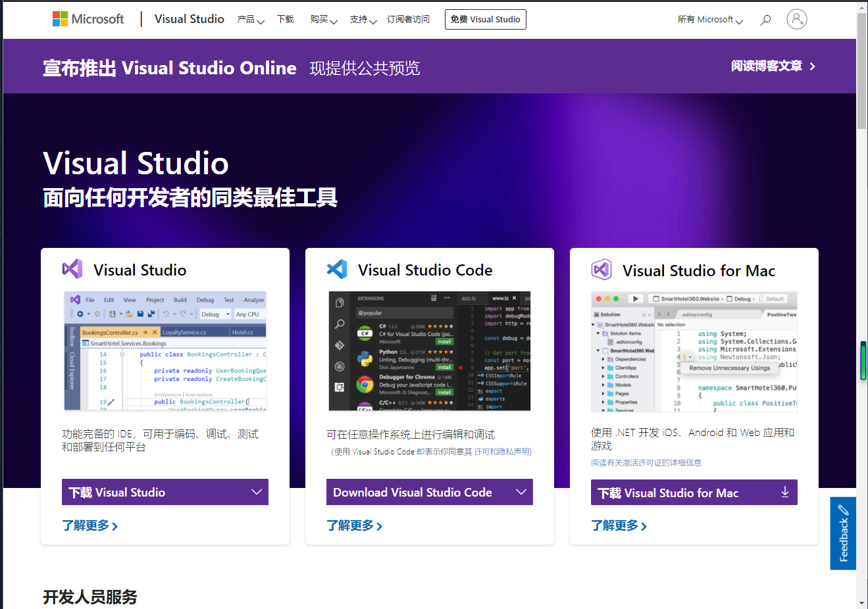Open Download Visual Studio Code dropdown
The height and width of the screenshot is (609, 868).
430,492
